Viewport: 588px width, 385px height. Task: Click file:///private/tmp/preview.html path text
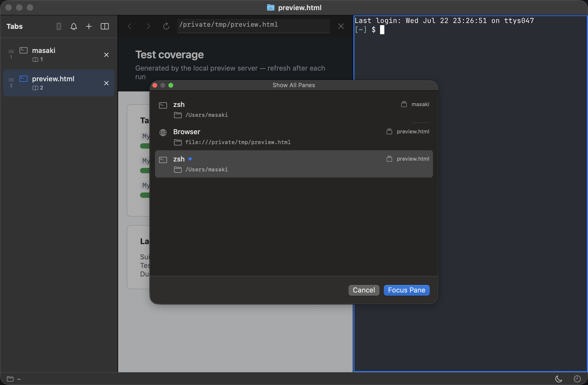coord(238,142)
